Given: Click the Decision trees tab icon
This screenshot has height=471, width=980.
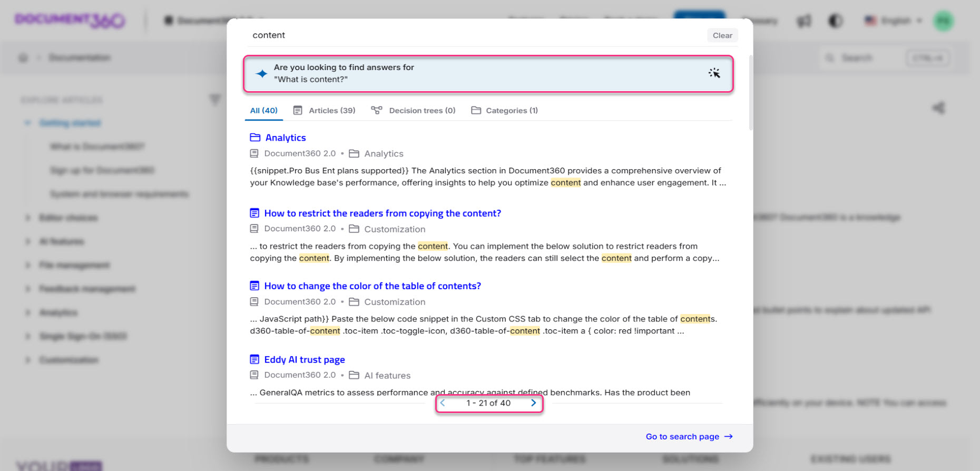Looking at the screenshot, I should point(376,110).
